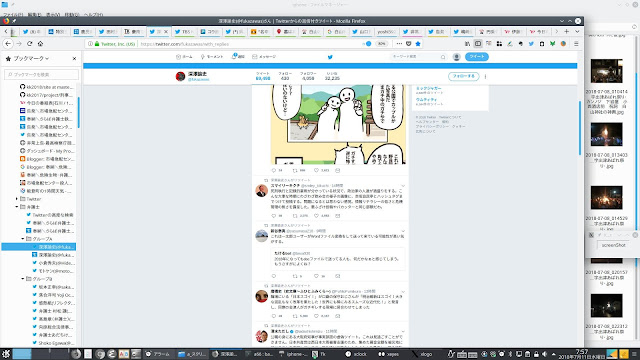Click the green extension icon in the toolbar
Viewport: 640px width, 360px height.
(x=552, y=44)
